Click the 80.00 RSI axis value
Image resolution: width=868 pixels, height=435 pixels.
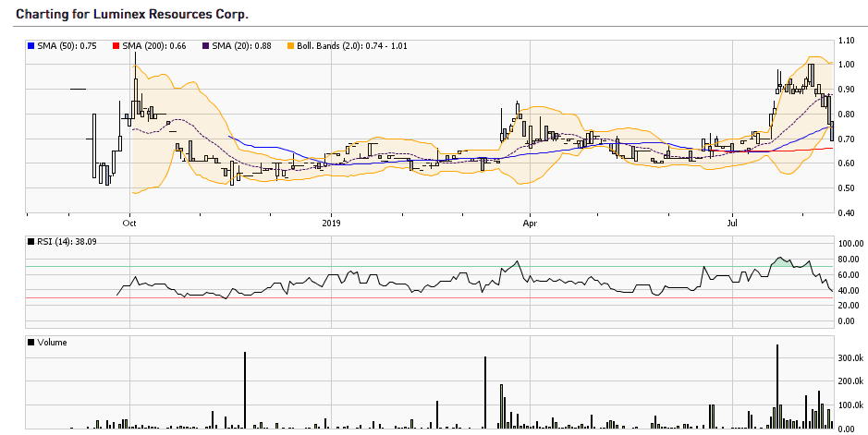click(x=850, y=260)
